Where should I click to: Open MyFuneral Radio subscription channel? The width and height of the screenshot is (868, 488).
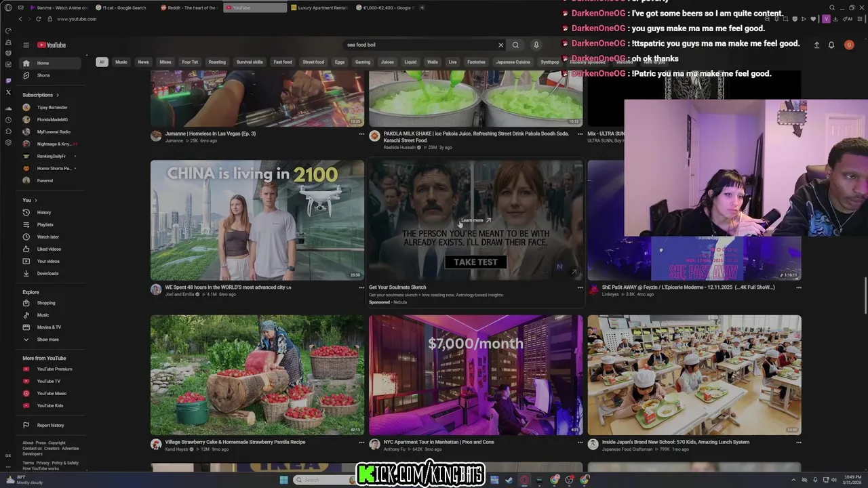(x=51, y=131)
